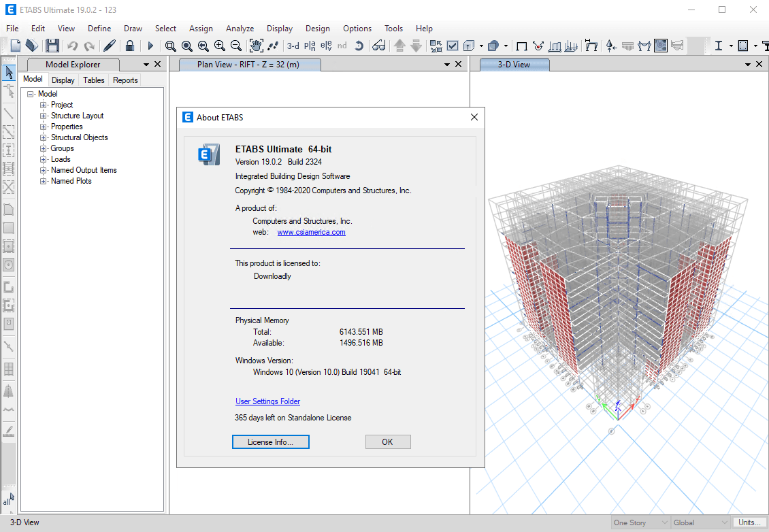Select the Lock Model padlock icon
The width and height of the screenshot is (769, 532).
(130, 46)
